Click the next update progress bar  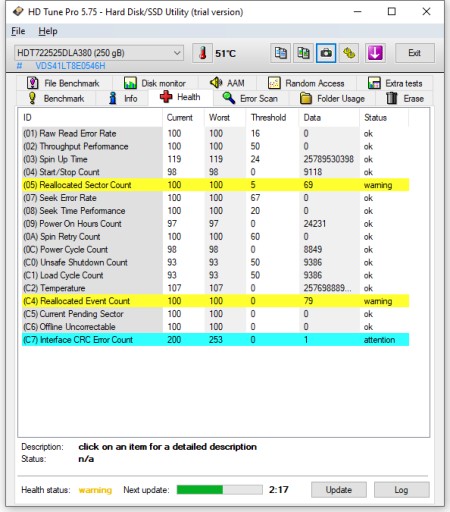click(x=220, y=490)
